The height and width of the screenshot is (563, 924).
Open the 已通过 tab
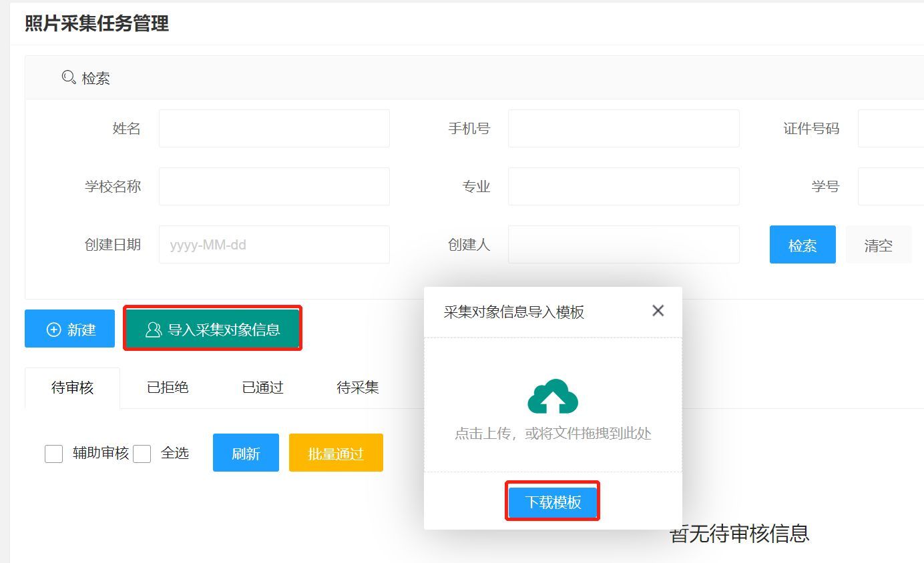click(262, 388)
